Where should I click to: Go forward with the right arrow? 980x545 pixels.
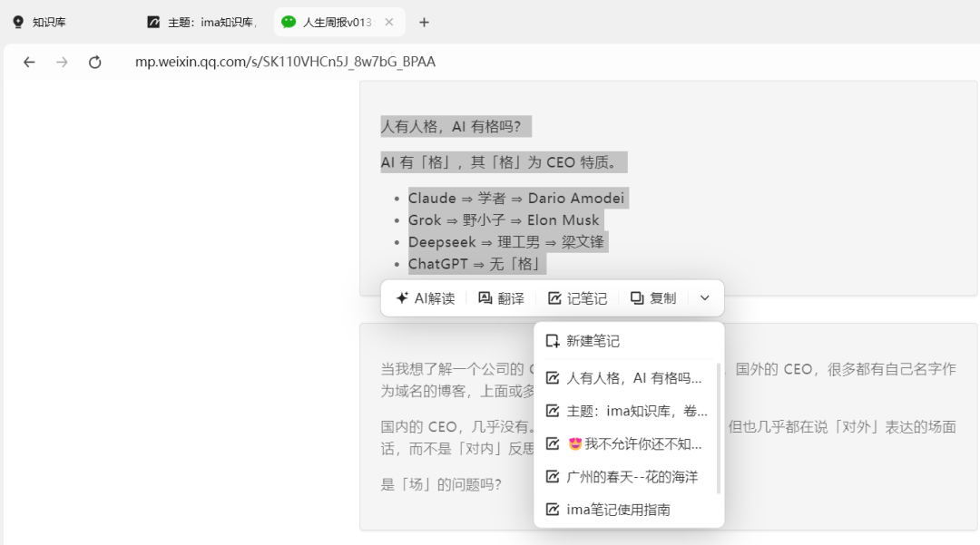point(62,62)
